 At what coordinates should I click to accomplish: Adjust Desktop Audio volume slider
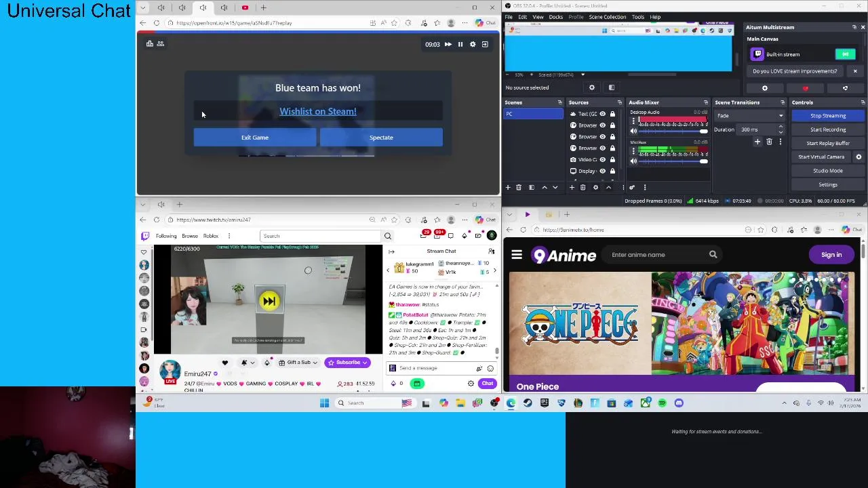[x=673, y=131]
